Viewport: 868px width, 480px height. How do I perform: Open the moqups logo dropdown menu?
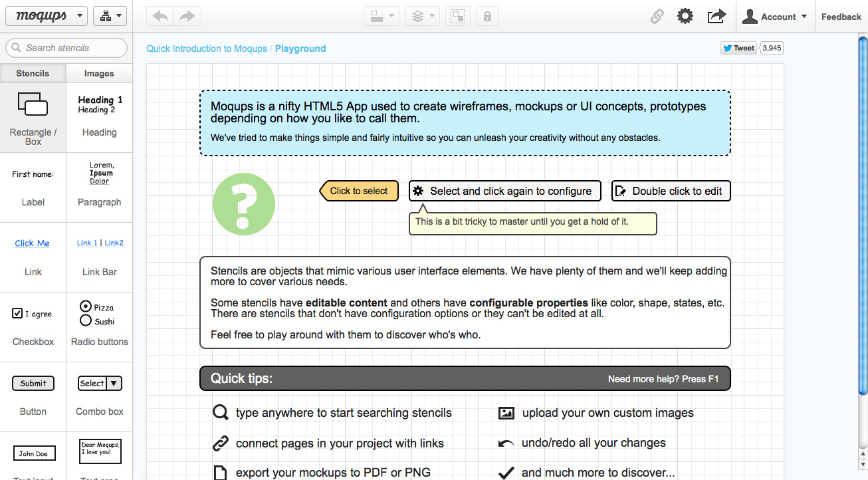pyautogui.click(x=47, y=16)
